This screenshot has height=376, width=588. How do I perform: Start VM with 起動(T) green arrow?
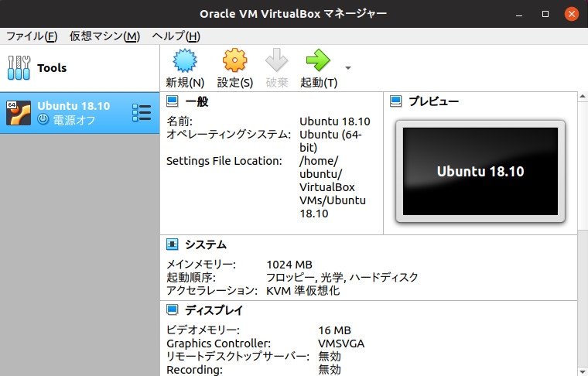[319, 60]
